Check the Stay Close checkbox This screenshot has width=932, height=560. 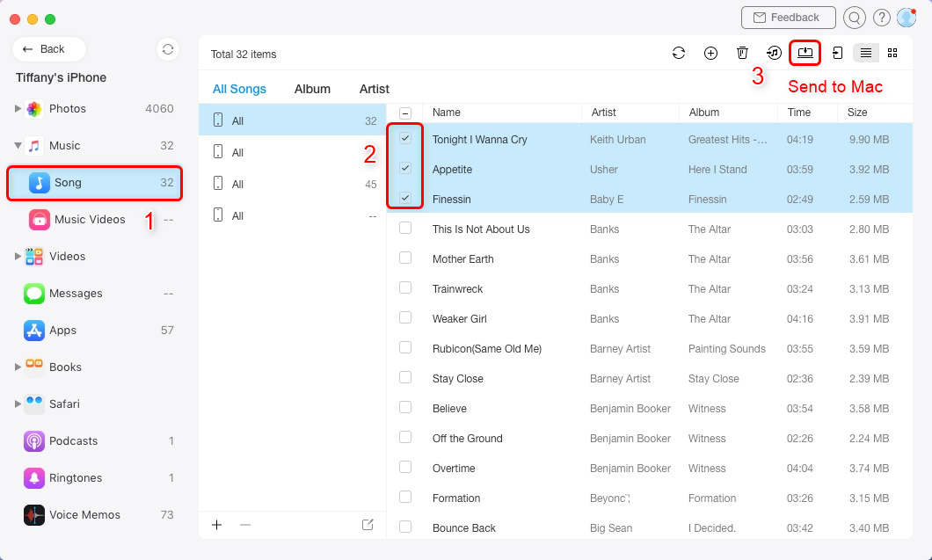[x=405, y=377]
